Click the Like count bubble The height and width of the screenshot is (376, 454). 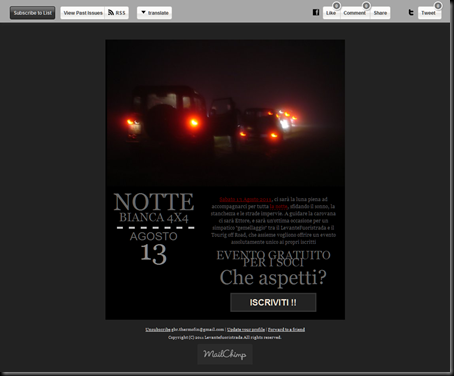(337, 6)
